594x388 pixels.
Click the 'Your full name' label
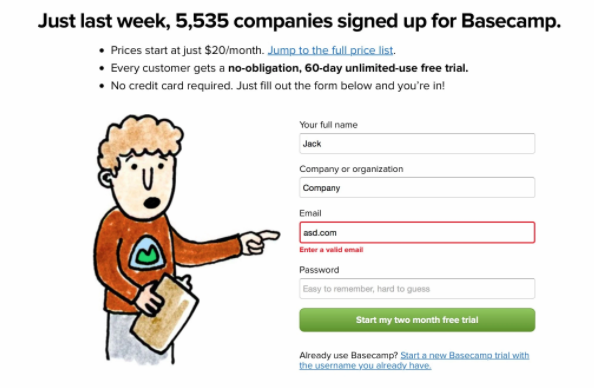pyautogui.click(x=328, y=125)
